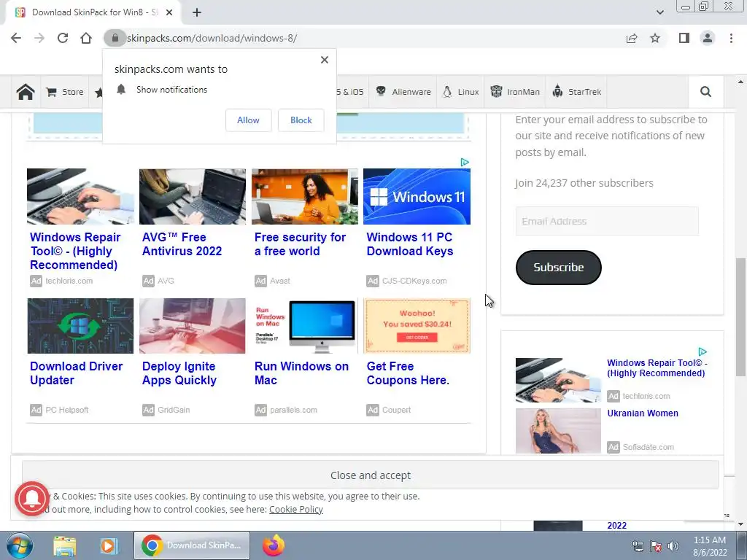Launch Windows Media Player from taskbar
The height and width of the screenshot is (560, 747).
coord(109,545)
